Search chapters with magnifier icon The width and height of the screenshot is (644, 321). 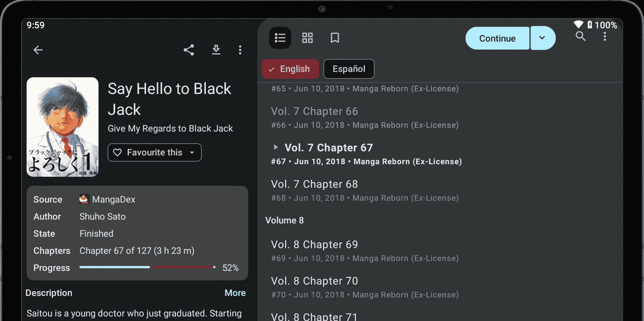pos(581,36)
